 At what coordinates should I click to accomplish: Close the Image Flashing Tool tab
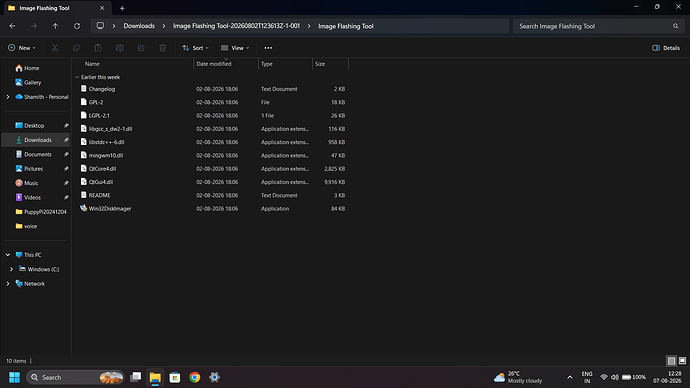(x=102, y=8)
